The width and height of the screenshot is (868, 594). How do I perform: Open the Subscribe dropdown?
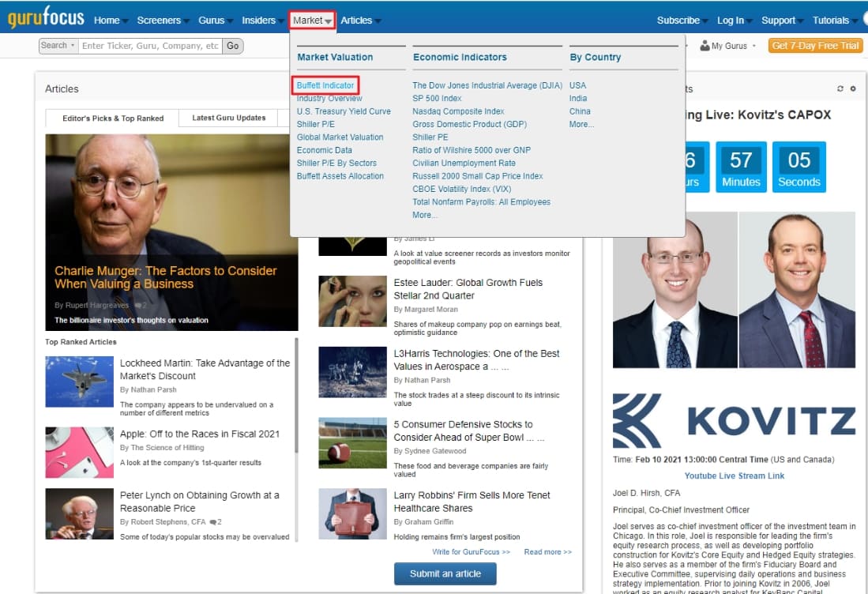(x=682, y=21)
